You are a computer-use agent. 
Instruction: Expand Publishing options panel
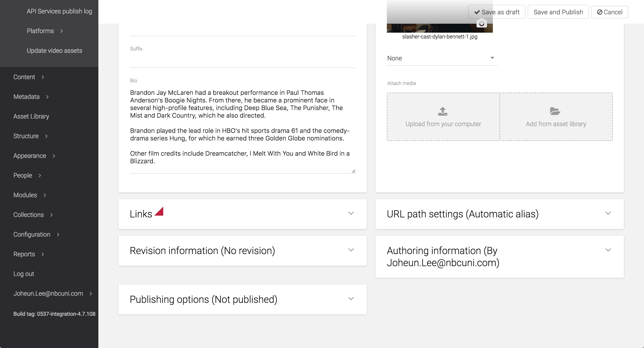tap(351, 299)
